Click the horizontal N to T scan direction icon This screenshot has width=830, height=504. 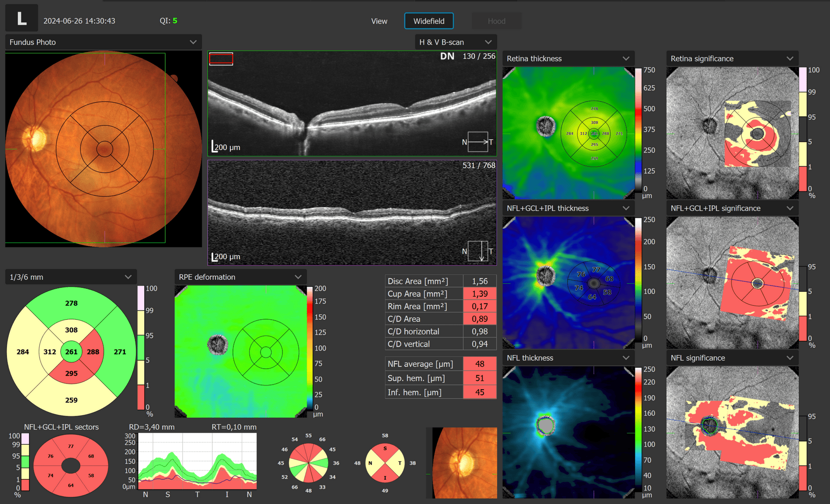click(478, 142)
